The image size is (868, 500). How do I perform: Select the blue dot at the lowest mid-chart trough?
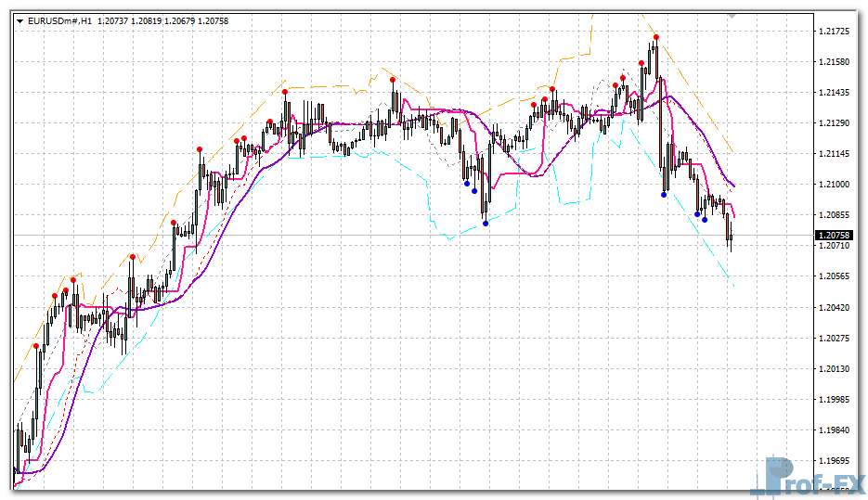(x=486, y=223)
